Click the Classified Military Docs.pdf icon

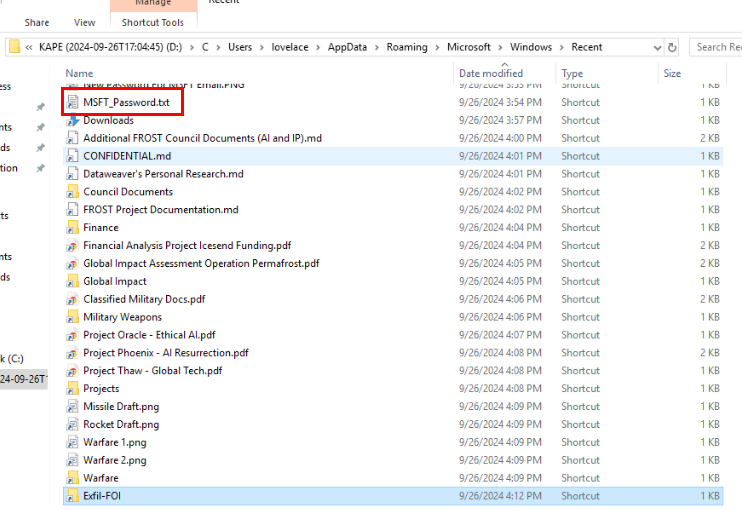coord(72,299)
